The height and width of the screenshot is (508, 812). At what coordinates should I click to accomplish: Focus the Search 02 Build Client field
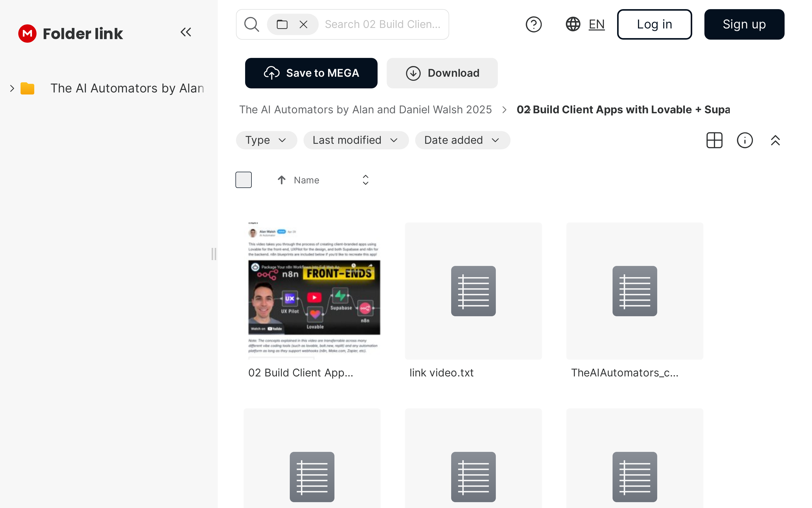[x=382, y=25]
